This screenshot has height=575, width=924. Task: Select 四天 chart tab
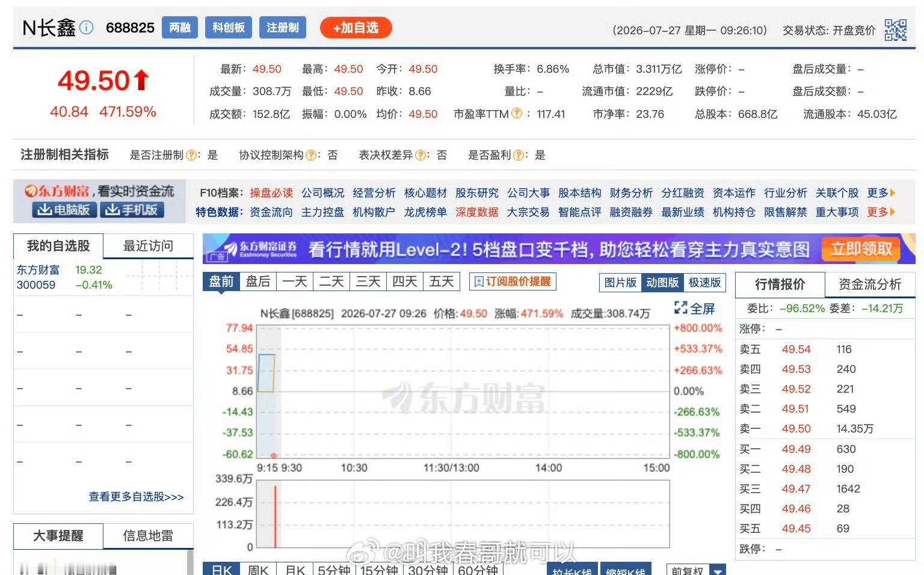(405, 281)
